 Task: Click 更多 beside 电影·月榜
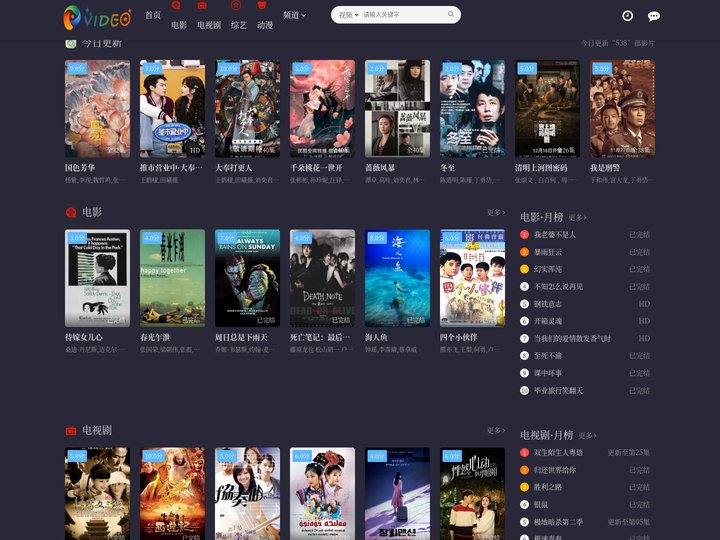coord(577,217)
